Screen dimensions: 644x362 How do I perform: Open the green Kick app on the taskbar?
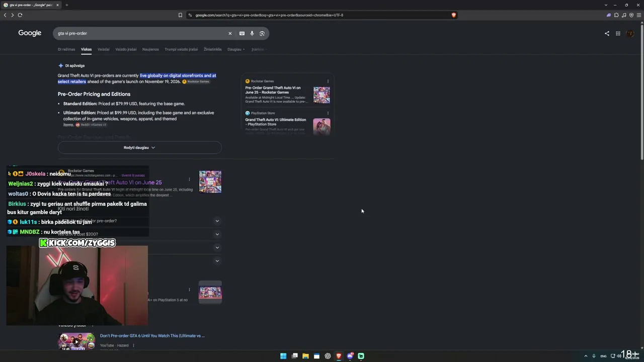361,356
